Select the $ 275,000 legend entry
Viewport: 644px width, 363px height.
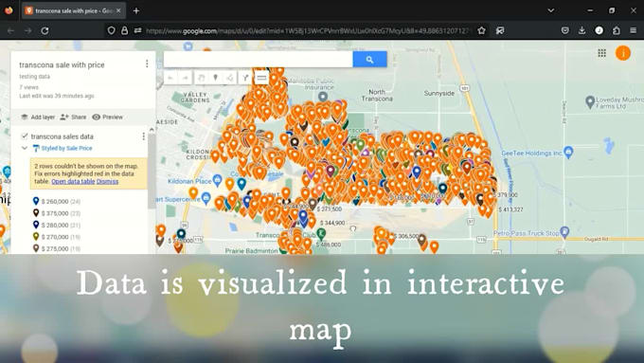(x=56, y=248)
